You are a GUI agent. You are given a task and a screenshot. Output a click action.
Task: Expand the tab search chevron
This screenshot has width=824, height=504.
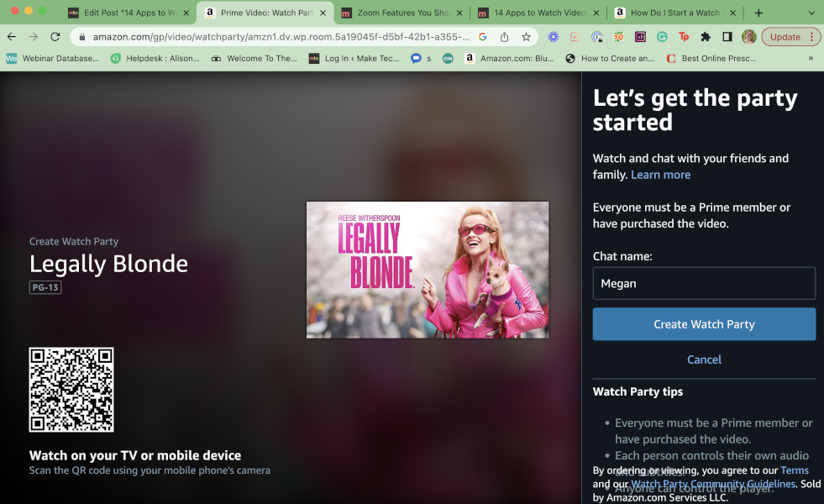click(x=811, y=13)
